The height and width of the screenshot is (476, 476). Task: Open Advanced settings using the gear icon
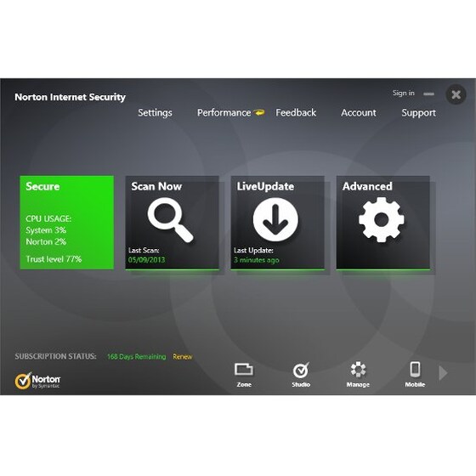[x=382, y=219]
